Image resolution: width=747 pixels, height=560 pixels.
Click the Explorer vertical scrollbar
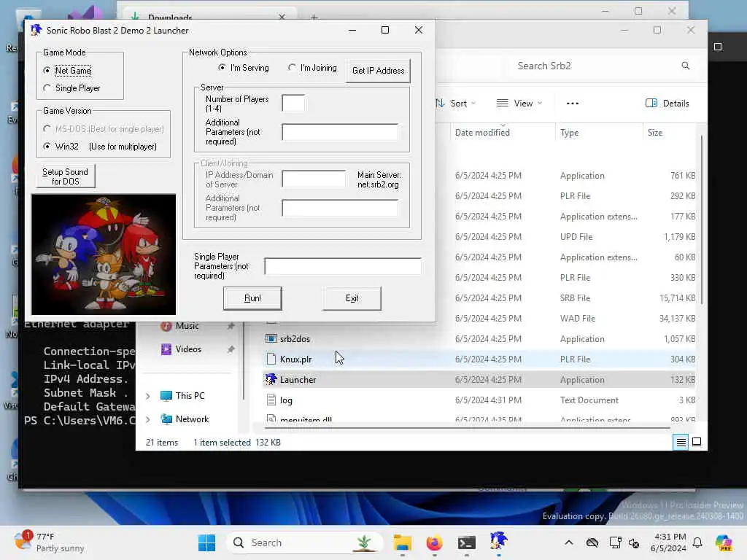(x=702, y=219)
